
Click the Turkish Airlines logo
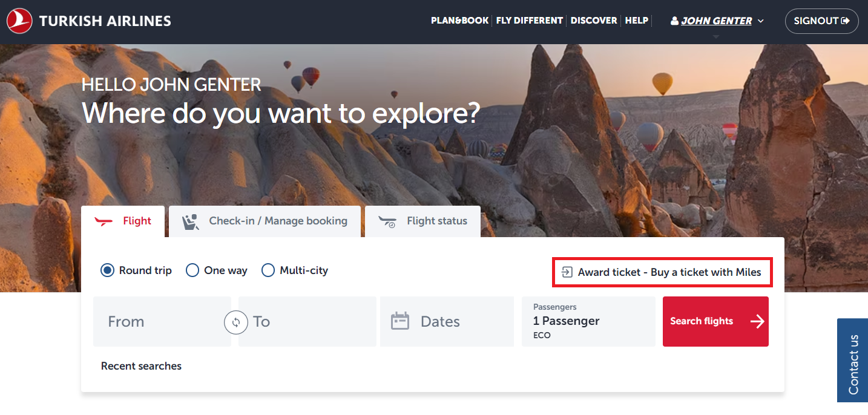click(x=19, y=20)
